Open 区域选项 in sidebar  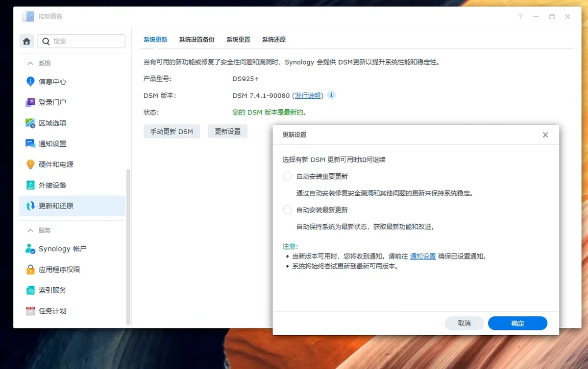[72, 123]
